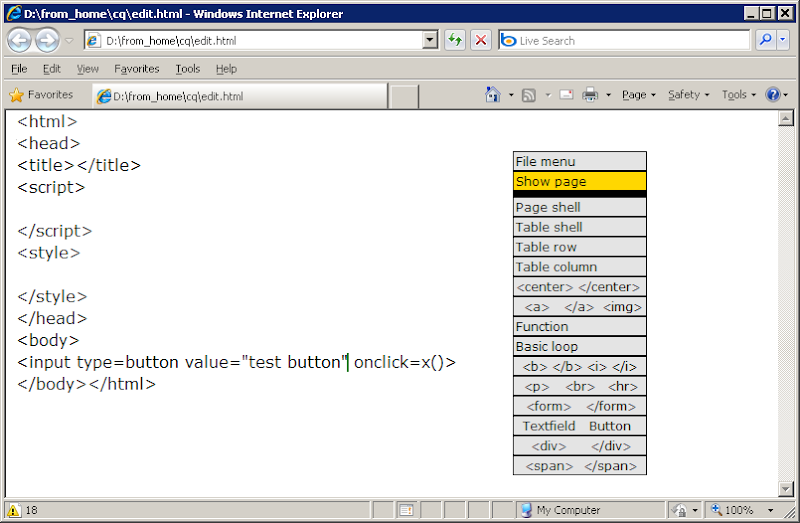The height and width of the screenshot is (523, 800).
Task: Expand the Feeds dropdown arrow
Action: coord(548,95)
